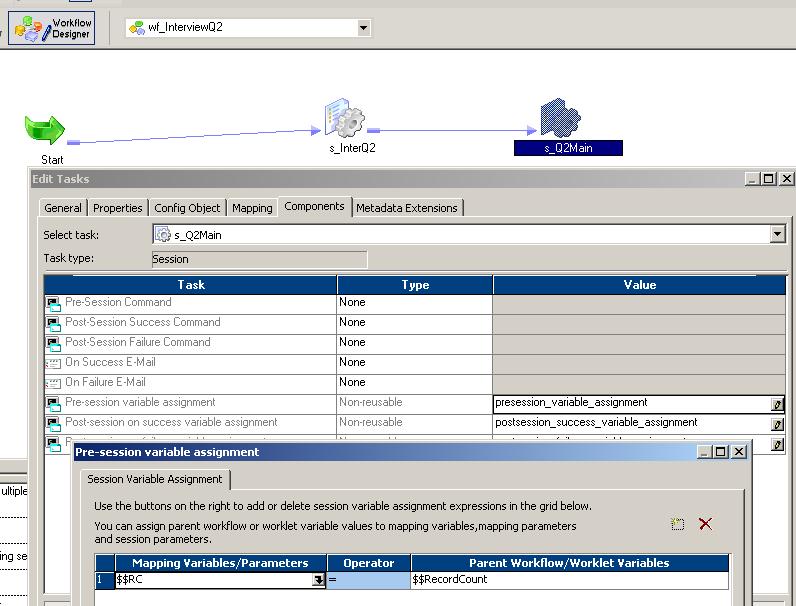Click the Post-session on success variable assignment icon
Image resolution: width=796 pixels, height=606 pixels.
pos(53,423)
